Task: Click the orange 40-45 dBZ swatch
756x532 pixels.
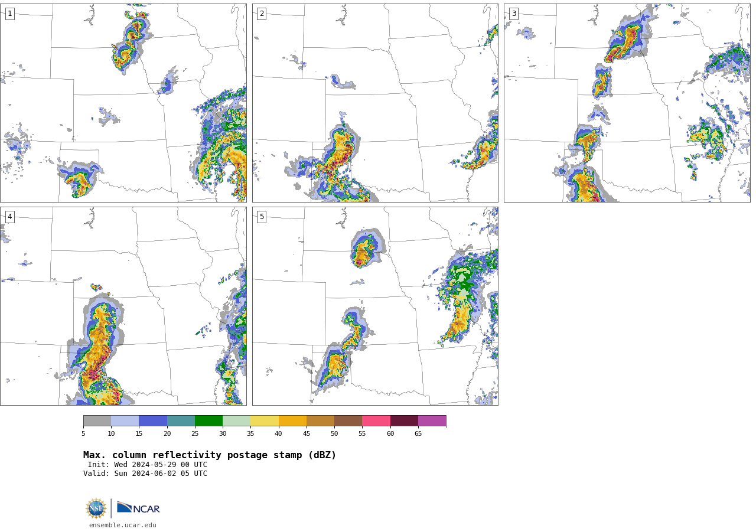Action: click(x=292, y=420)
